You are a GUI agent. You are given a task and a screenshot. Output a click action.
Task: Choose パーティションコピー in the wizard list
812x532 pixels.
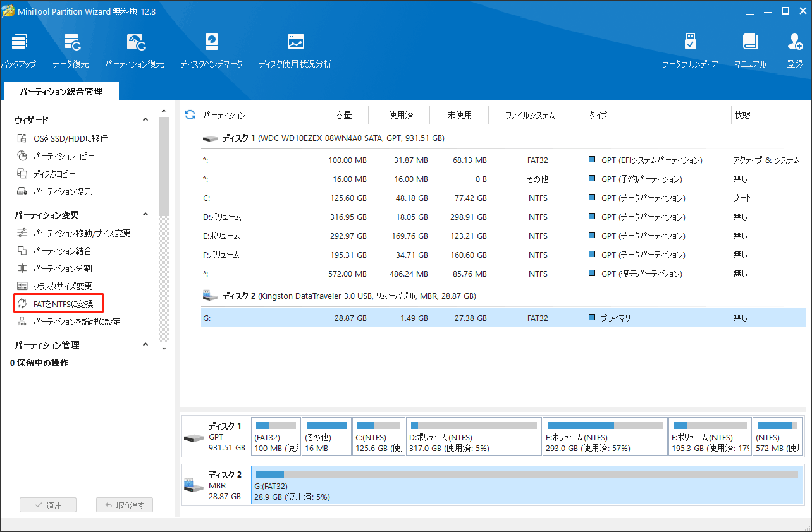(x=56, y=156)
